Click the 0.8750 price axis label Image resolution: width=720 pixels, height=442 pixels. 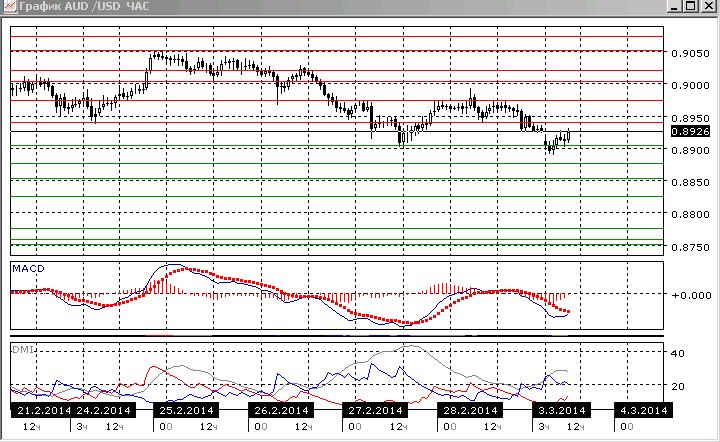tap(690, 247)
